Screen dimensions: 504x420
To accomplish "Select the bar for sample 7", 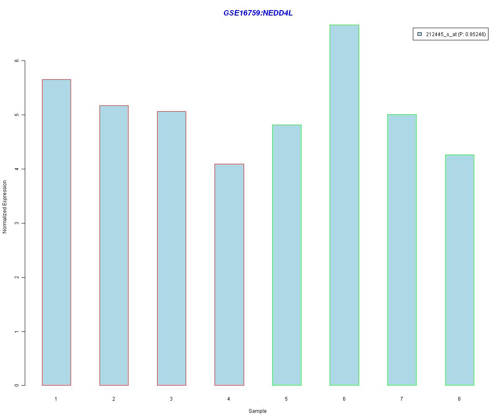I will pos(402,250).
